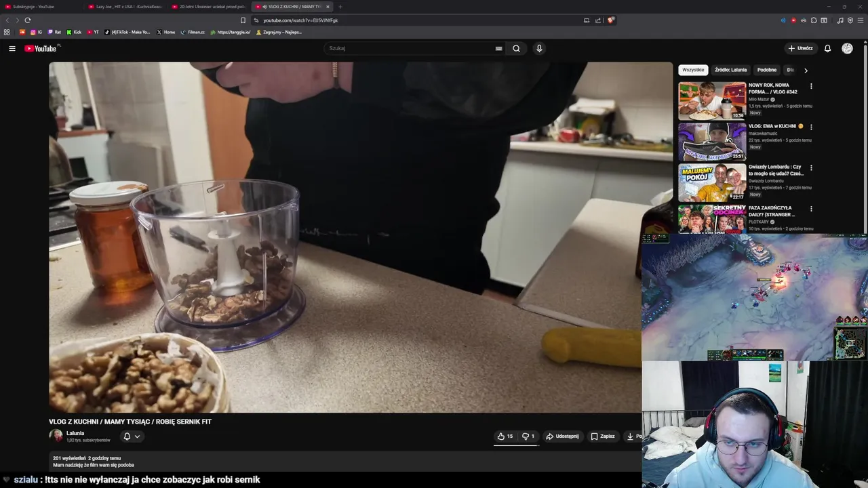The width and height of the screenshot is (868, 488).
Task: Open Brave Shields lion icon
Action: [x=610, y=20]
